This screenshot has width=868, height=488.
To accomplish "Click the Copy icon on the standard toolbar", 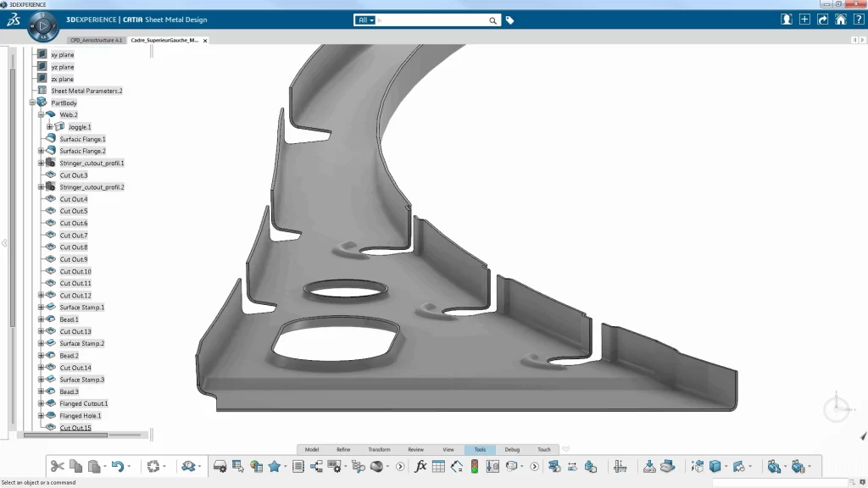I will [74, 466].
